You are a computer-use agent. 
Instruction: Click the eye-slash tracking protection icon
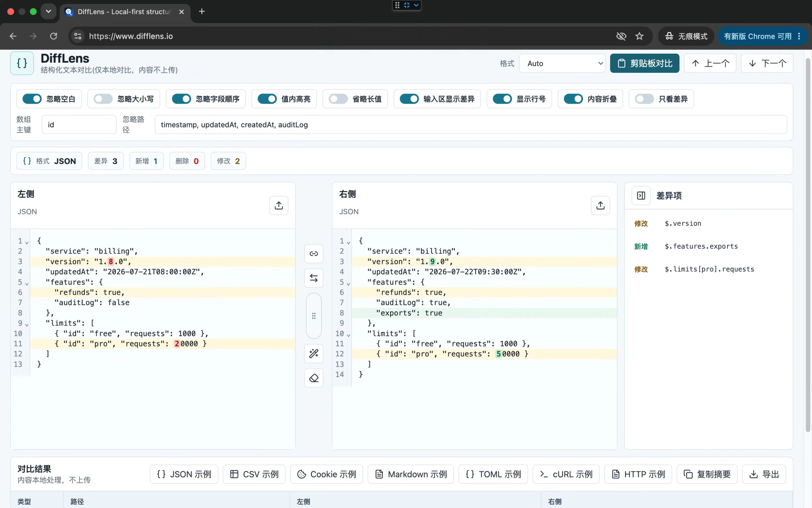(621, 36)
